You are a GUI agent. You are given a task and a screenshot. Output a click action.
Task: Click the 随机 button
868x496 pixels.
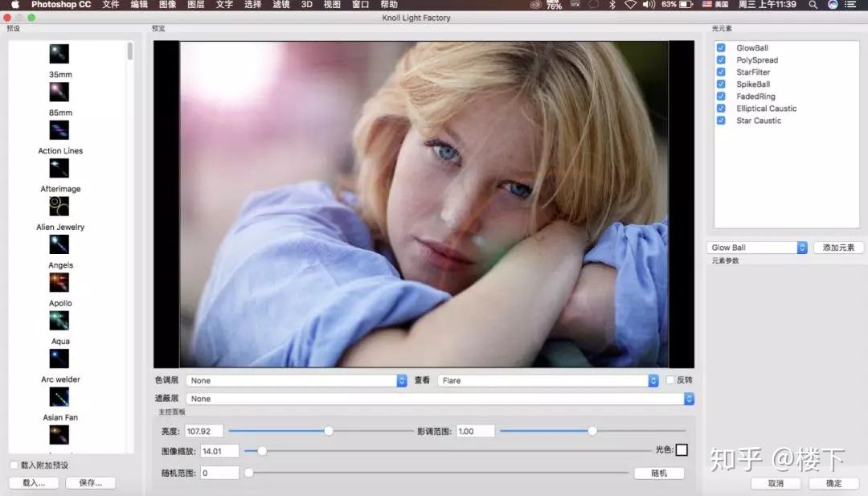pos(659,473)
